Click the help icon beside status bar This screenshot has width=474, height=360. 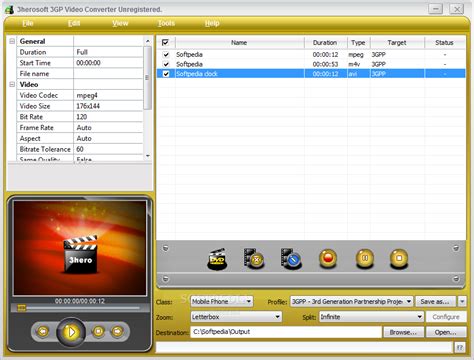click(x=460, y=347)
